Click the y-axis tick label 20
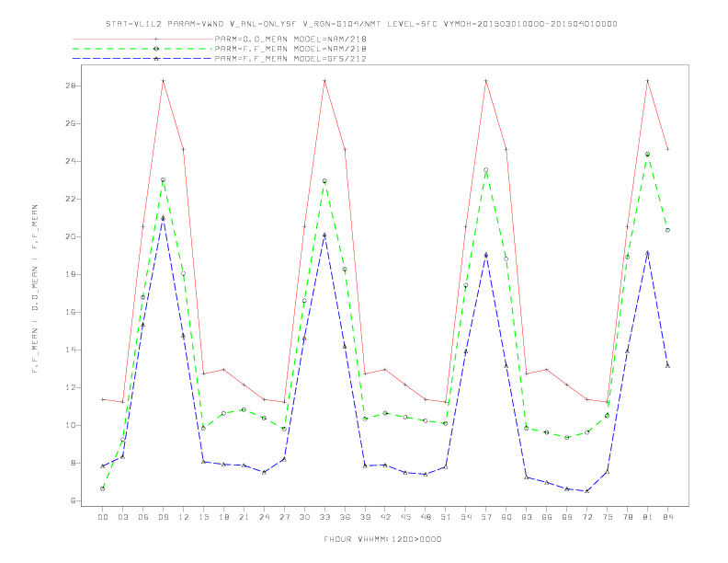This screenshot has width=728, height=563. 71,236
